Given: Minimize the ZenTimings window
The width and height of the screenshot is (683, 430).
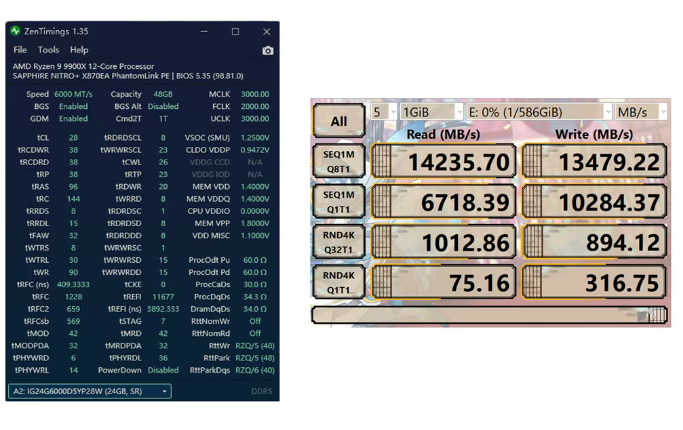Looking at the screenshot, I should (x=204, y=31).
